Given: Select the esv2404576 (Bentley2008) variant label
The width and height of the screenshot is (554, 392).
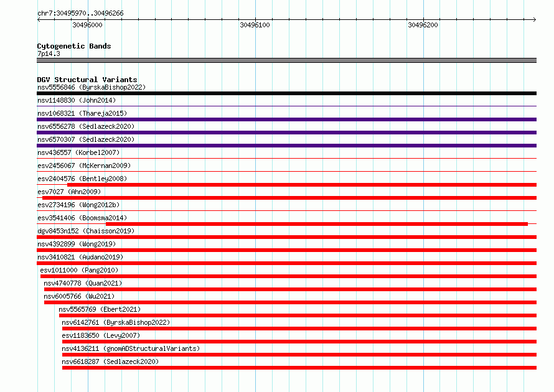Looking at the screenshot, I should [x=82, y=179].
